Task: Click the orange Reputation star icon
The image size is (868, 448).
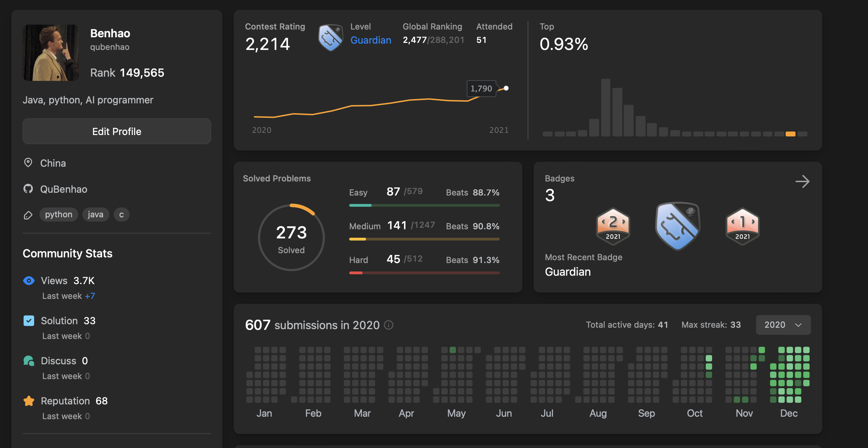Action: (x=29, y=401)
